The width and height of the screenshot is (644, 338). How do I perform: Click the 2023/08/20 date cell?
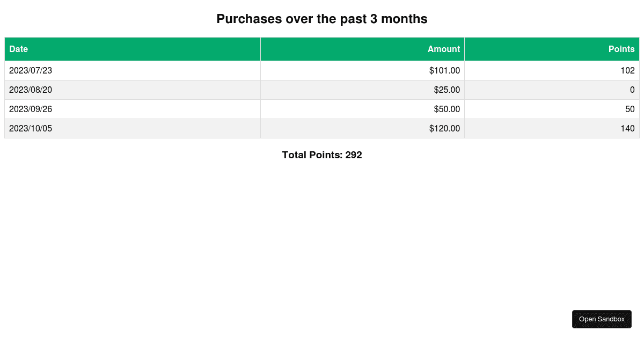point(133,90)
